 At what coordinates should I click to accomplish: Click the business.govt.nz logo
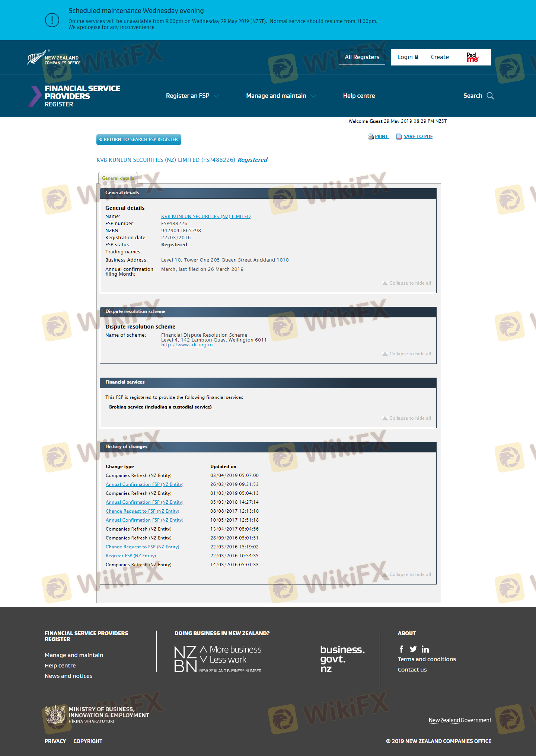pos(342,659)
